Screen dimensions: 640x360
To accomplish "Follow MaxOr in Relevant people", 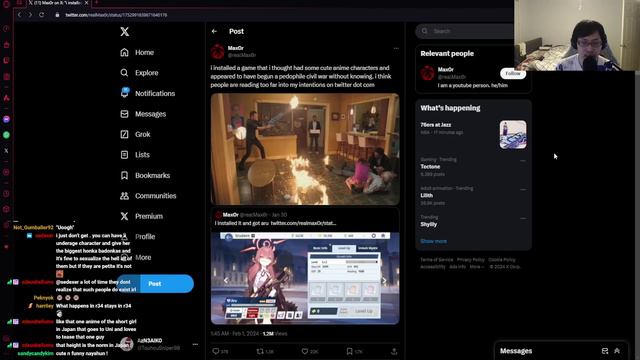I will coord(513,73).
